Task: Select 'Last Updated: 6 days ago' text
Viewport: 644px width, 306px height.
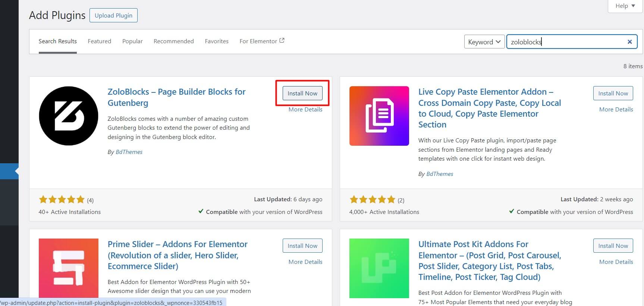Action: click(x=288, y=199)
